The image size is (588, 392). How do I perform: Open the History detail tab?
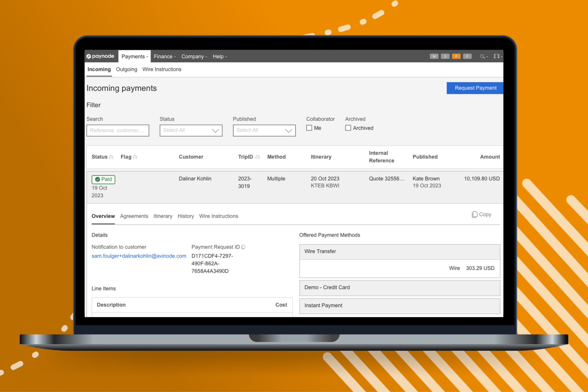coord(186,216)
